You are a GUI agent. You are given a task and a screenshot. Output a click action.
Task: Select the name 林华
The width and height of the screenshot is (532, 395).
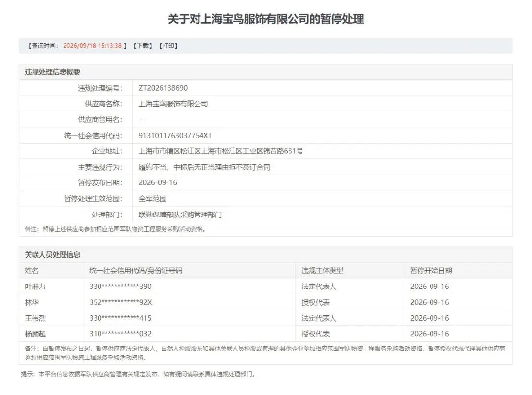tap(32, 303)
